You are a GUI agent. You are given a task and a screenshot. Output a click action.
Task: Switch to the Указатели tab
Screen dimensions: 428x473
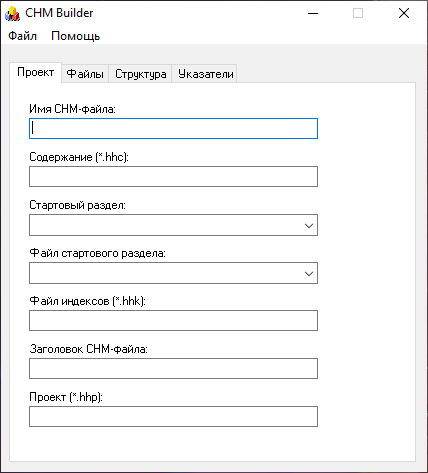click(x=205, y=74)
